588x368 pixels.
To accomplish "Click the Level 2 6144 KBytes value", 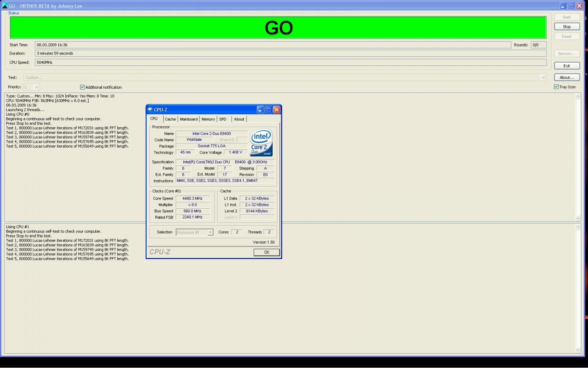I will pos(257,211).
